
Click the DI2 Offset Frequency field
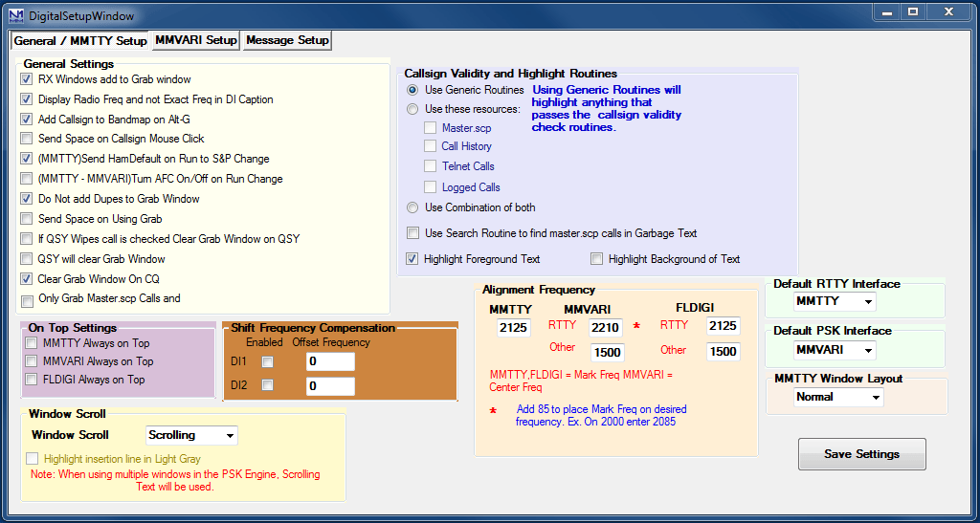[330, 386]
